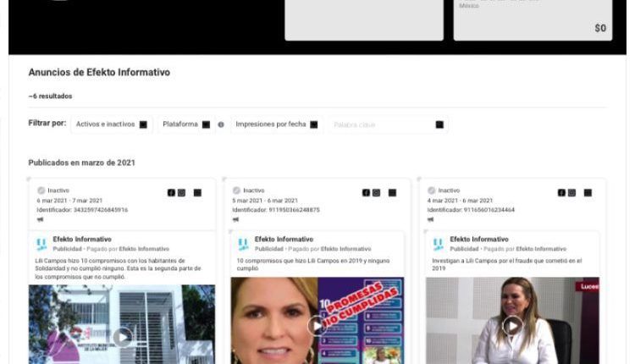Click Efekto Informativo logo in first ad

41,245
